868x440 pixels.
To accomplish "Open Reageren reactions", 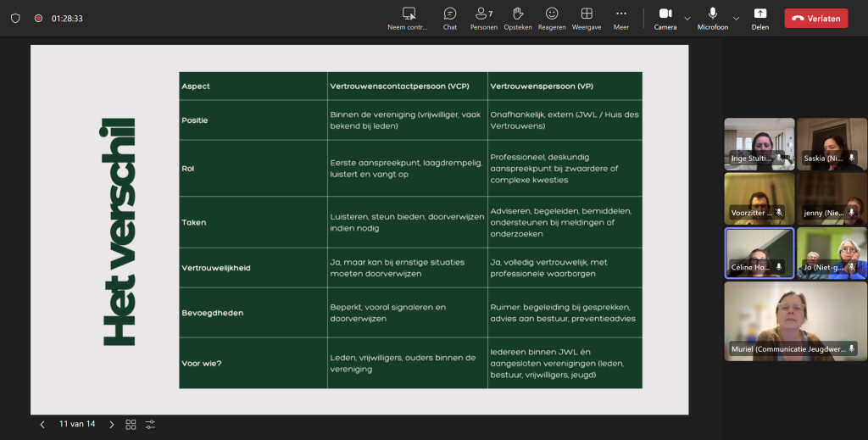I will (x=552, y=18).
